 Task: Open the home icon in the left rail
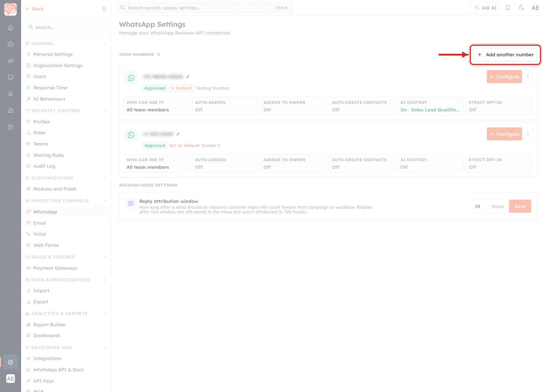[11, 28]
